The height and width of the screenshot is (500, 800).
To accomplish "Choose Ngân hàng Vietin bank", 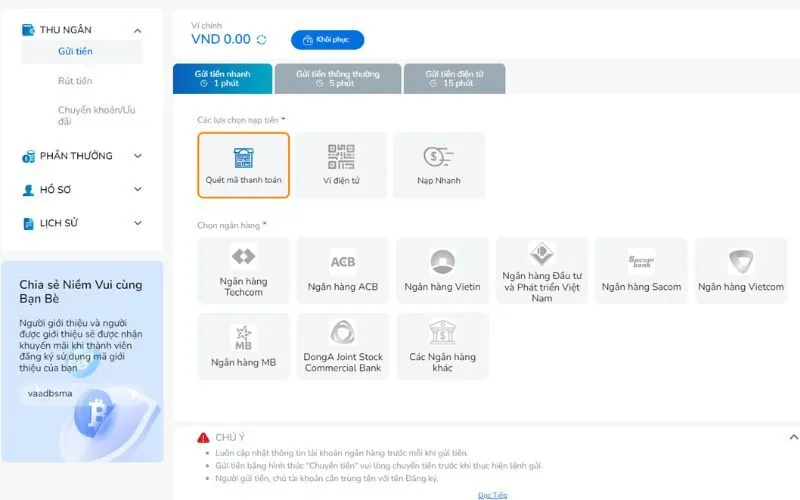I will pos(442,270).
